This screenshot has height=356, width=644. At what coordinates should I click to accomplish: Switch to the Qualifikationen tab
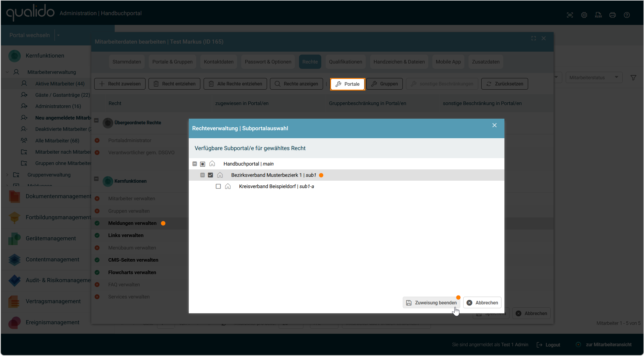pyautogui.click(x=345, y=62)
